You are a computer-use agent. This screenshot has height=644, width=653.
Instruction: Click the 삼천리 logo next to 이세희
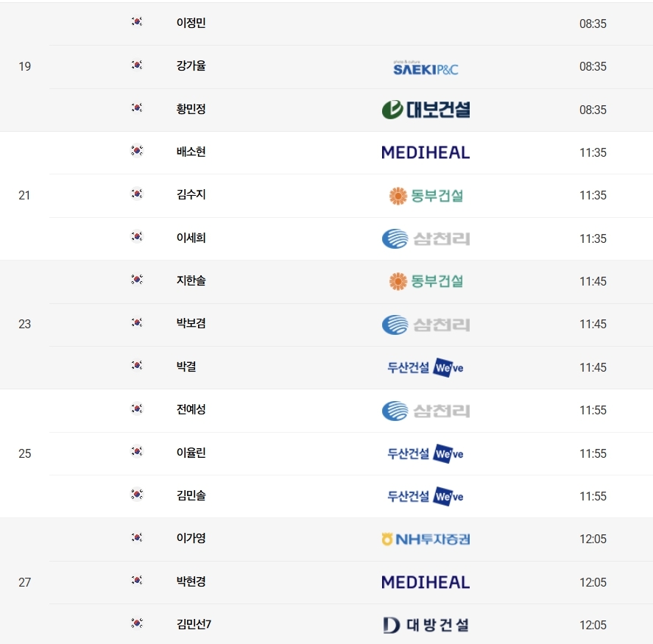[x=426, y=238]
